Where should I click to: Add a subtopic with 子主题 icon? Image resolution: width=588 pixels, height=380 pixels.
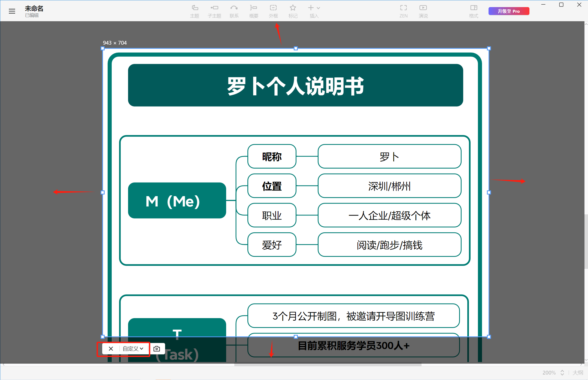214,11
